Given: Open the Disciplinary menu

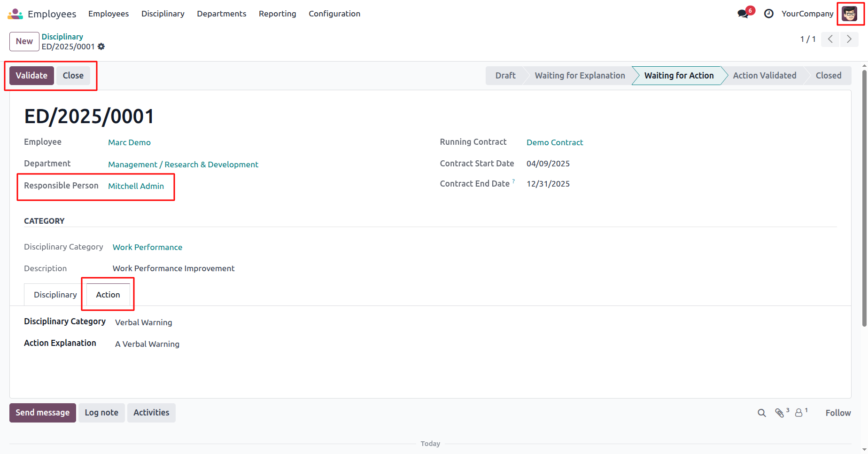Looking at the screenshot, I should pyautogui.click(x=163, y=14).
